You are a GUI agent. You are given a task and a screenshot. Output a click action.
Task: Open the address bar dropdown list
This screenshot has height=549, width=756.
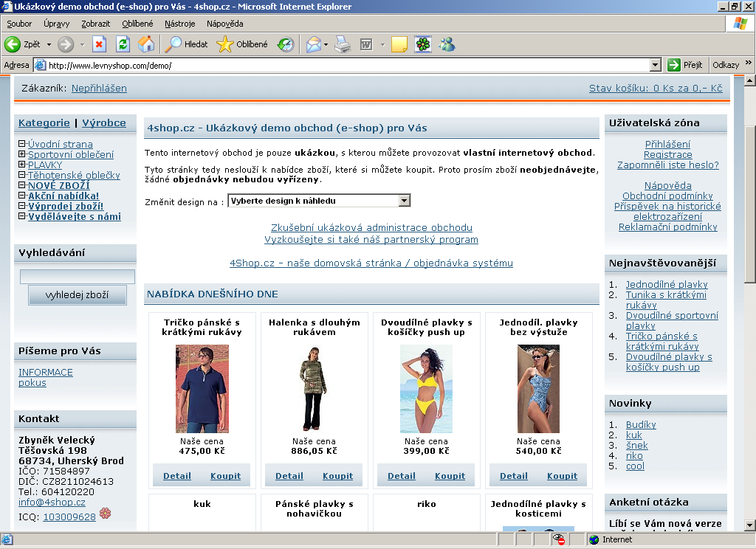tap(656, 65)
